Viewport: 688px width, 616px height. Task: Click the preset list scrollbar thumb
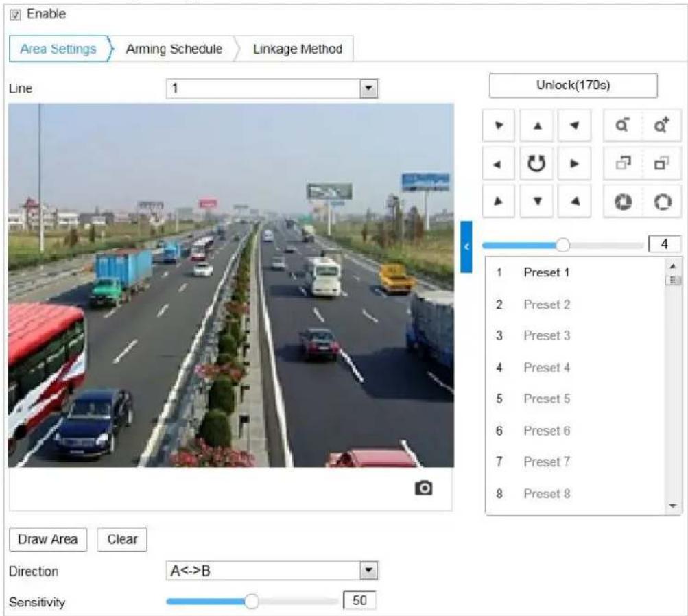(673, 281)
